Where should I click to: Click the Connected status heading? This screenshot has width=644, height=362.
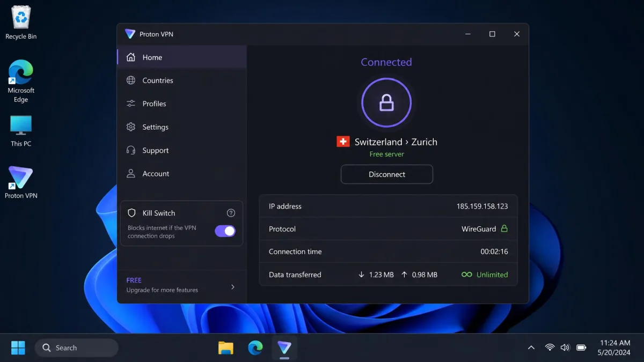click(x=386, y=62)
